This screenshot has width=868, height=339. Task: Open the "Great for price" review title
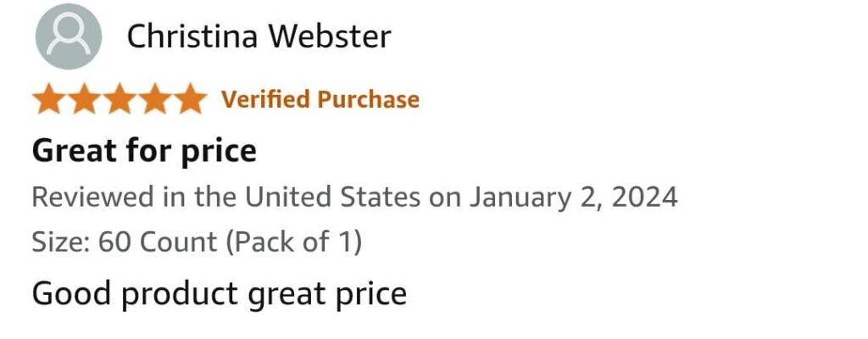(x=144, y=151)
